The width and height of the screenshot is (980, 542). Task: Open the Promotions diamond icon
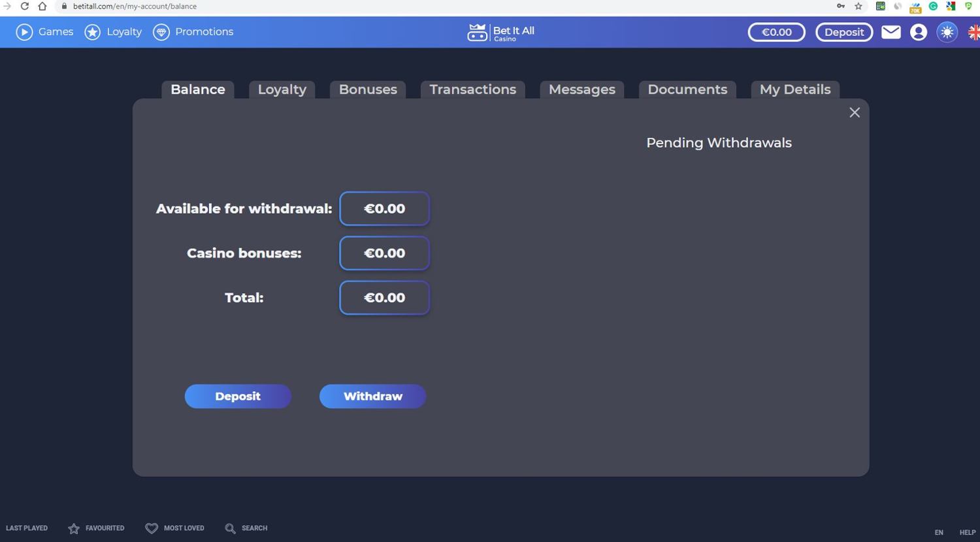click(x=161, y=32)
